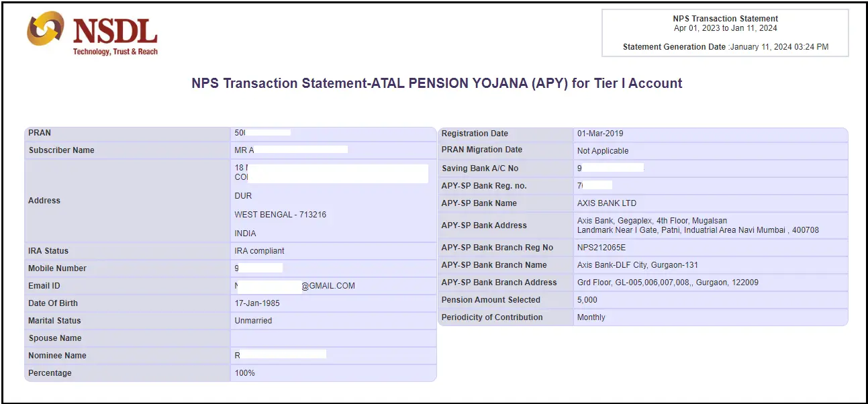Click the NSDL logo icon
This screenshot has height=404, width=868.
(46, 31)
